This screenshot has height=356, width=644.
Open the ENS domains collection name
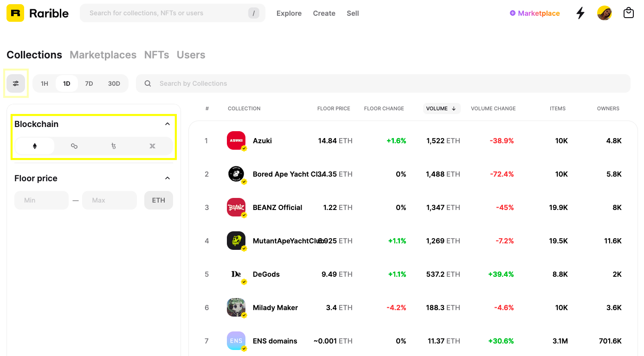(275, 341)
